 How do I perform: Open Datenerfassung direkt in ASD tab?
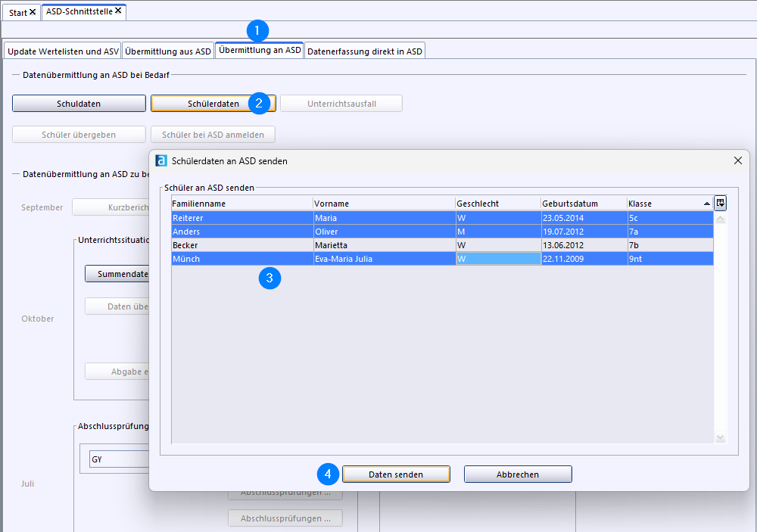[x=365, y=51]
